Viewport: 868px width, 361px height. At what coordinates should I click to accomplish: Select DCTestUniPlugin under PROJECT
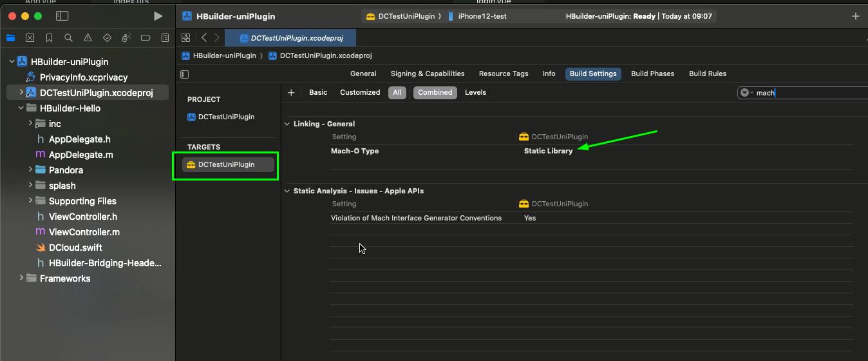225,117
